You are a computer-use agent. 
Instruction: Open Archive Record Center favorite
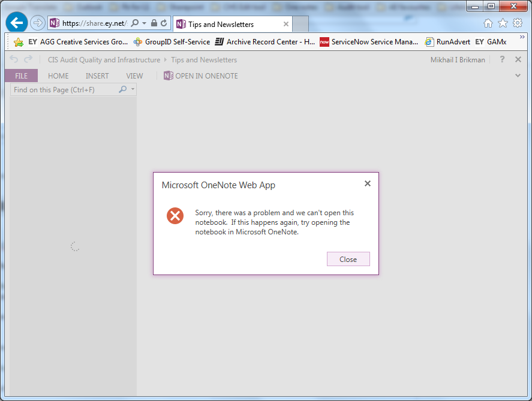[265, 42]
